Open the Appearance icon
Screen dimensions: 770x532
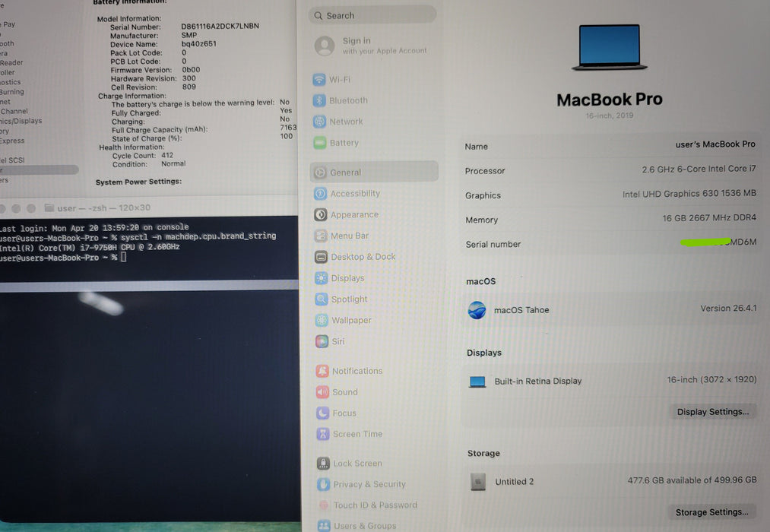321,215
